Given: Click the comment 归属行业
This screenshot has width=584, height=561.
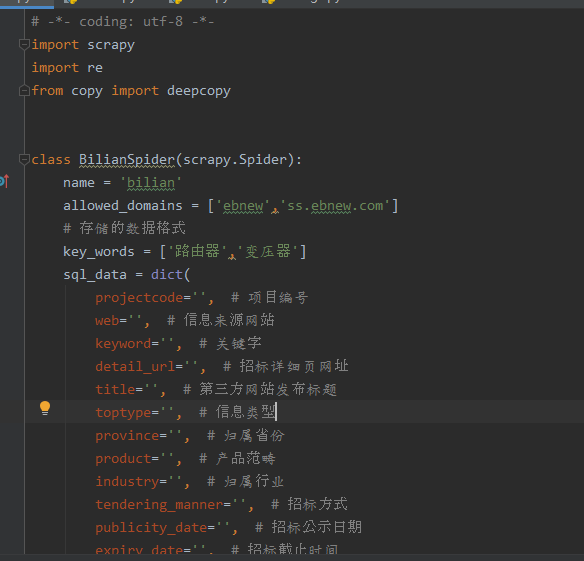Looking at the screenshot, I should tap(246, 482).
